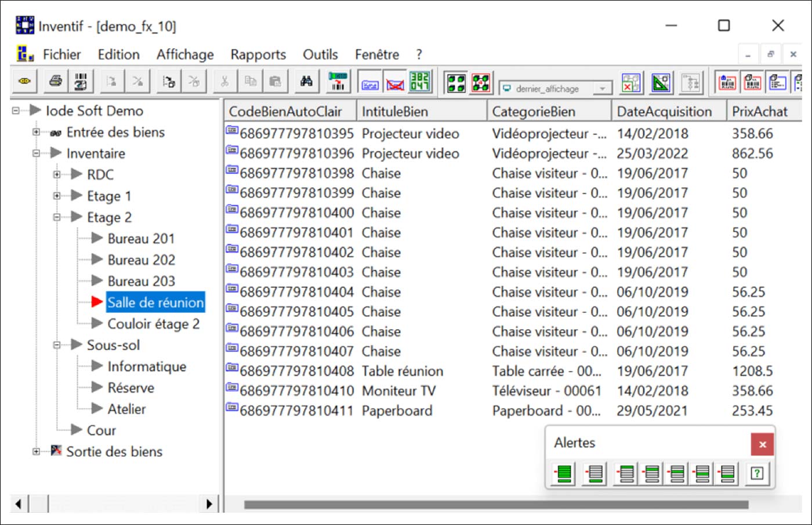Expand the RDC tree node
This screenshot has height=525, width=812.
[57, 174]
